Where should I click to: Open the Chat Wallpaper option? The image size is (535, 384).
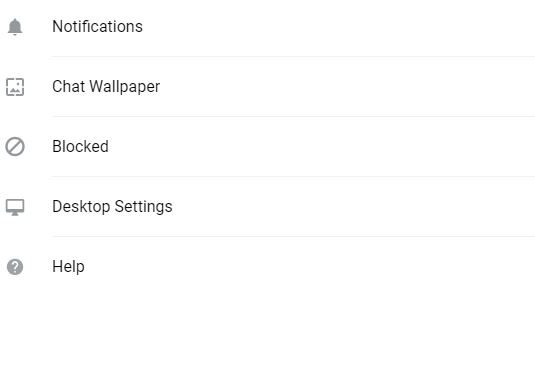(x=268, y=87)
